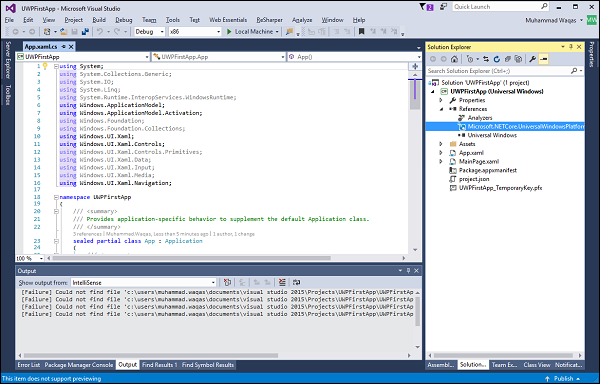Click the bookmark icon in toolbar
600x384 pixels.
click(x=361, y=32)
